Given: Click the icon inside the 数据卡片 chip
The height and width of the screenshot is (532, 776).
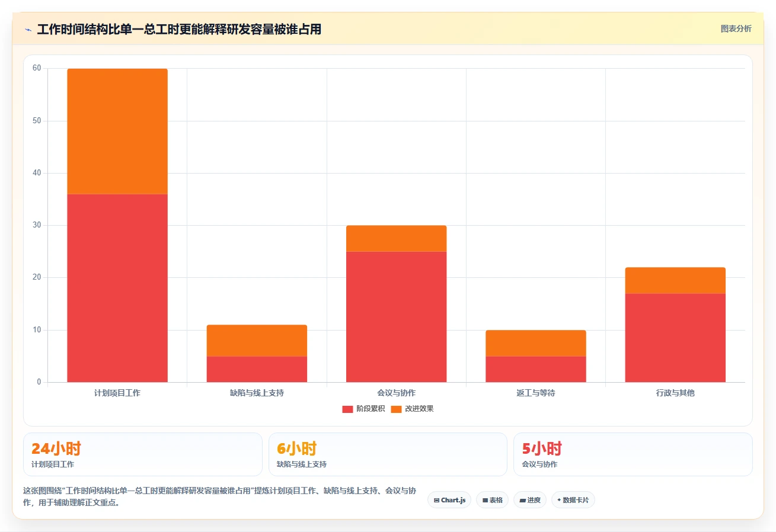Looking at the screenshot, I should pyautogui.click(x=559, y=500).
